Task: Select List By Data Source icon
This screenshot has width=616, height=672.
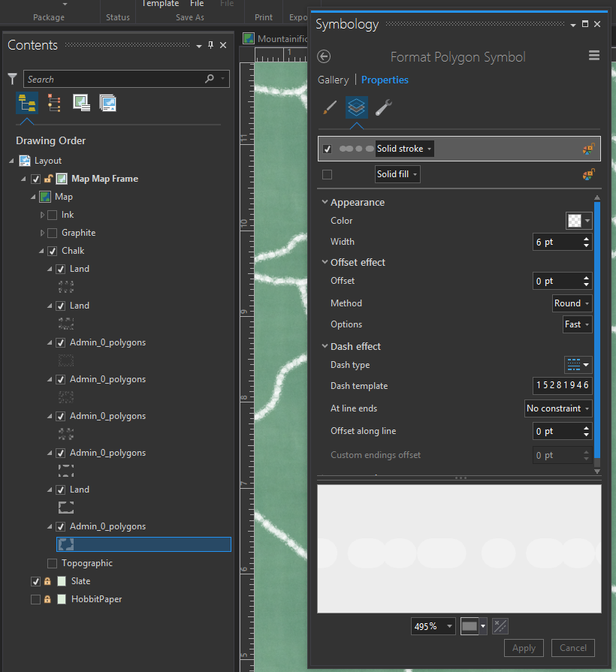Action: coord(54,104)
